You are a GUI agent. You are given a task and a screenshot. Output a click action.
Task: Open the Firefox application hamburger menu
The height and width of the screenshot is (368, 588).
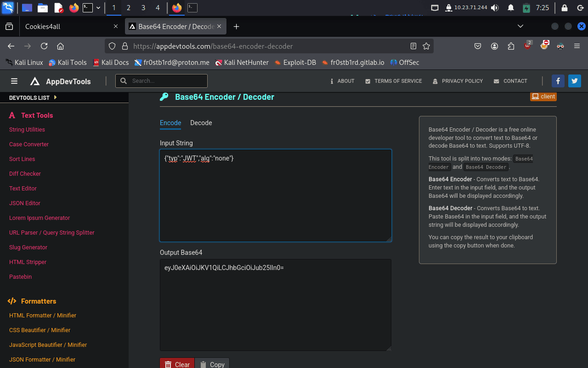577,46
